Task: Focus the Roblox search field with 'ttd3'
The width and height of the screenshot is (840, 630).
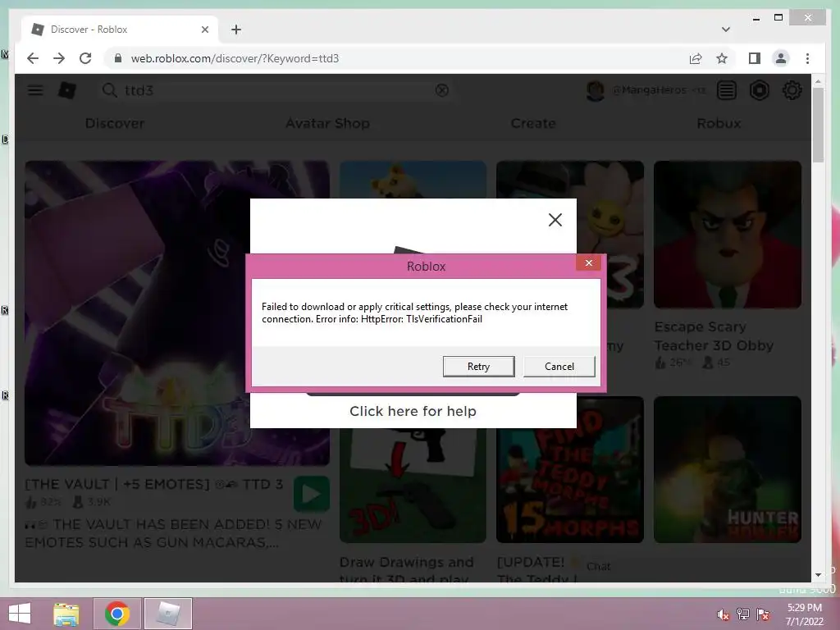Action: click(277, 90)
